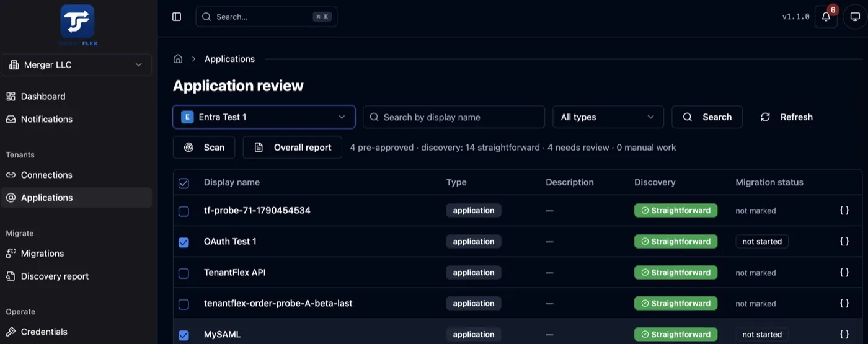Viewport: 868px width, 344px height.
Task: Click the Discovery report clipboard icon
Action: [11, 276]
